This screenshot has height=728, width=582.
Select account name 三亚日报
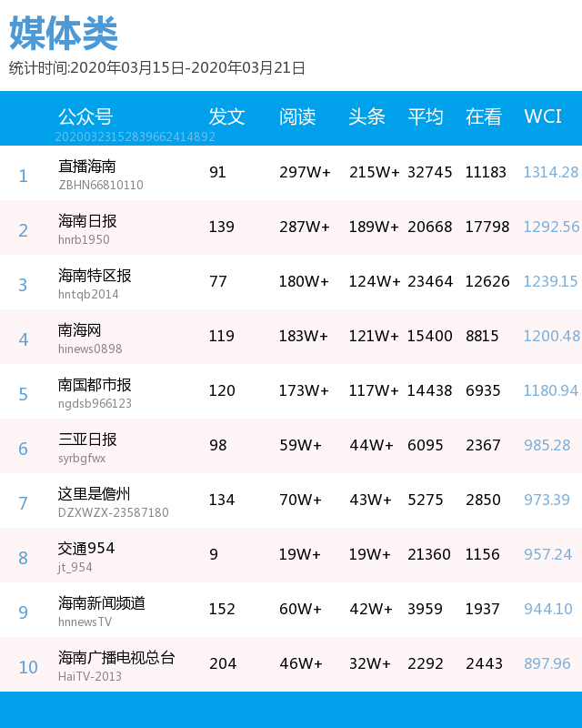(x=86, y=440)
